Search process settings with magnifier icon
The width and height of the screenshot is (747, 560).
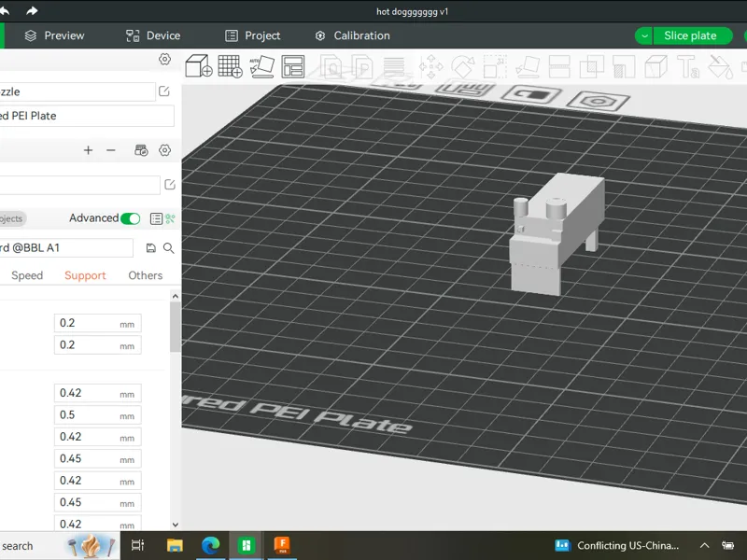(x=169, y=247)
